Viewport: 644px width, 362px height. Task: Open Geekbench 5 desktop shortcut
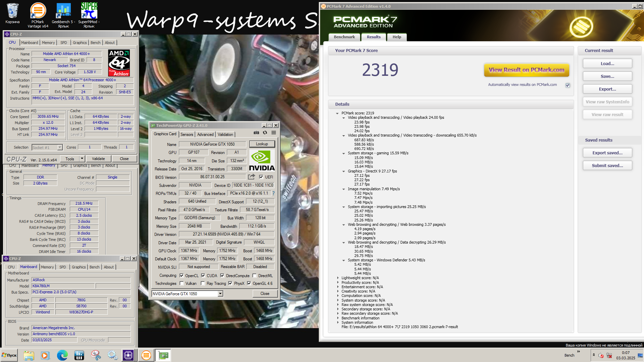pos(63,15)
